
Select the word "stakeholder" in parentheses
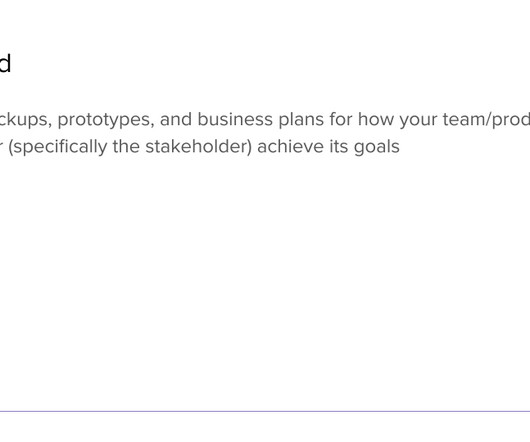[x=196, y=147]
